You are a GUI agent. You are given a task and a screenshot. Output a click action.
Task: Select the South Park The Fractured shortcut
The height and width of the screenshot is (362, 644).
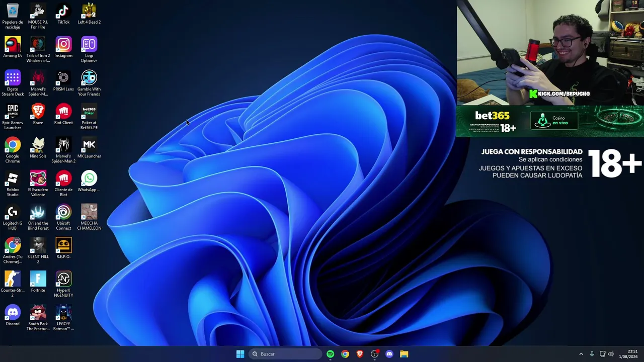point(38,318)
